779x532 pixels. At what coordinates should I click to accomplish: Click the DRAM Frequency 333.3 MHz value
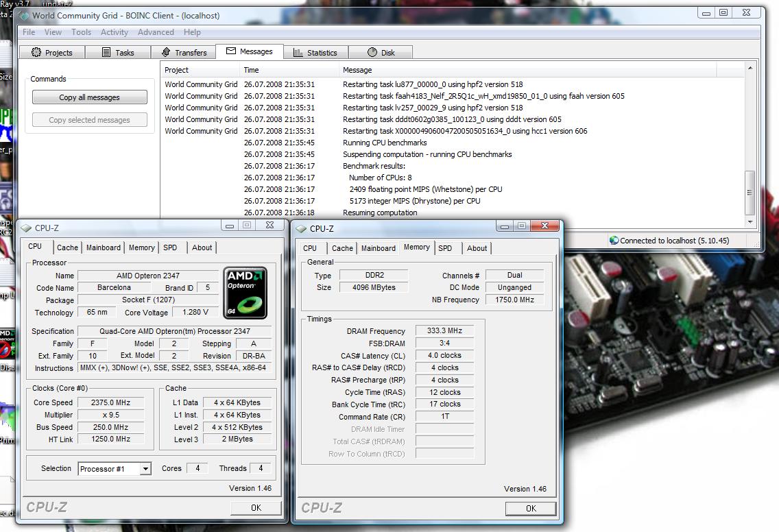444,330
